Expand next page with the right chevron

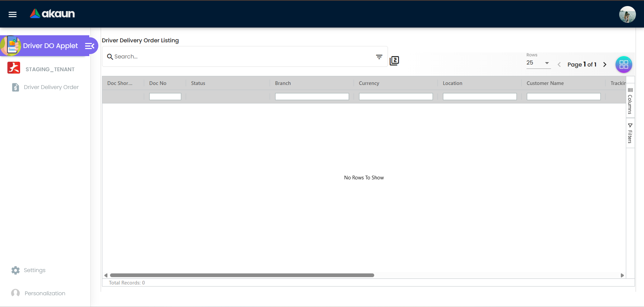click(605, 64)
